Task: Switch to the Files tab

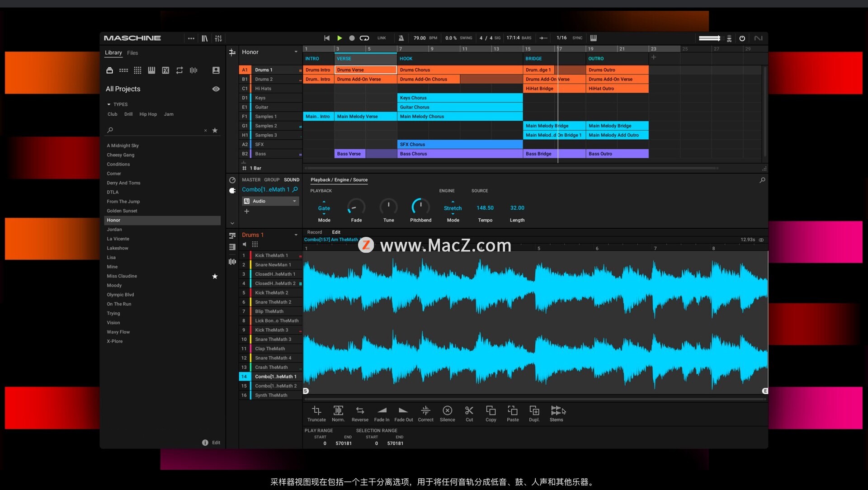Action: click(x=132, y=53)
